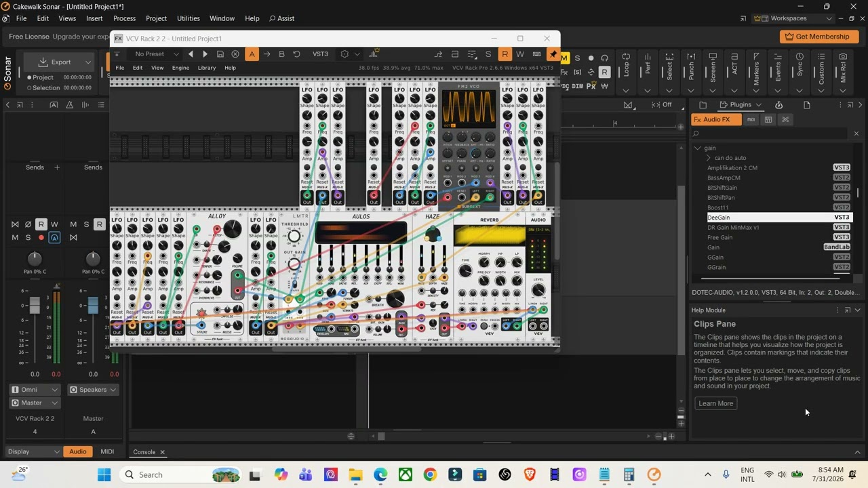Click the Master strip volume fader
Viewport: 868px width, 488px height.
coord(93,306)
